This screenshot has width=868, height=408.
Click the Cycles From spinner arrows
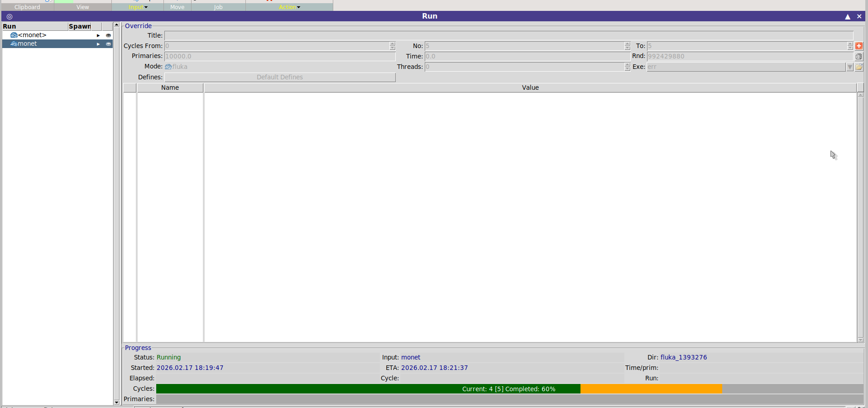pos(393,46)
